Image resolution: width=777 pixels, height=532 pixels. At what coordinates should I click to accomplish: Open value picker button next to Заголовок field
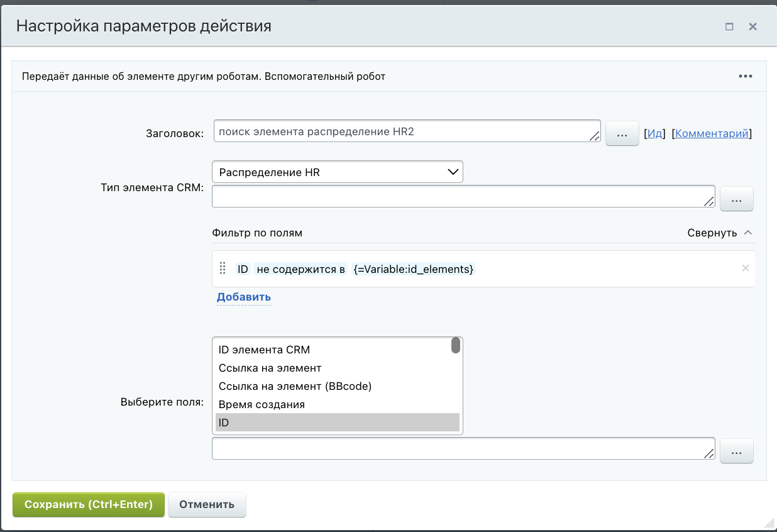point(622,133)
